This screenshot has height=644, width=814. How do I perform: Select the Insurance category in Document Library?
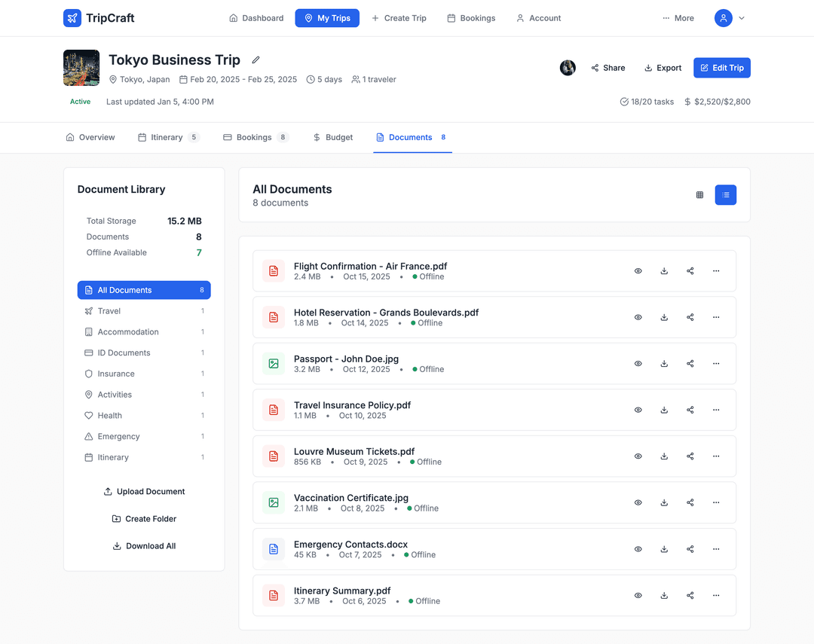(116, 374)
